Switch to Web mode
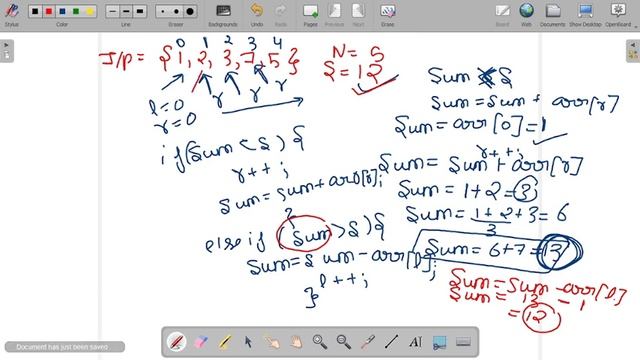The width and height of the screenshot is (640, 360). tap(527, 15)
